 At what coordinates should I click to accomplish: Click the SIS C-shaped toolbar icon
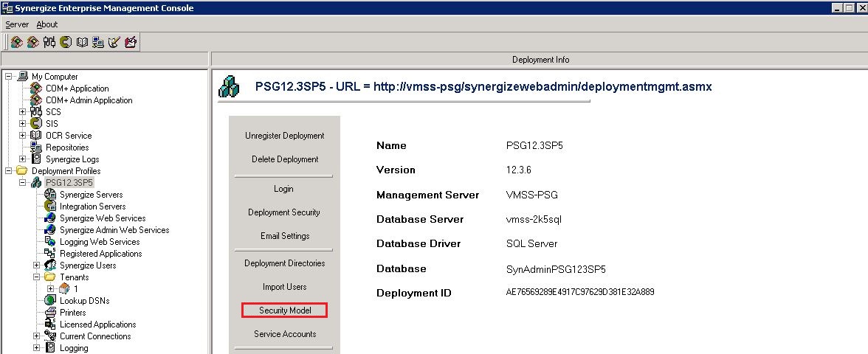[66, 42]
